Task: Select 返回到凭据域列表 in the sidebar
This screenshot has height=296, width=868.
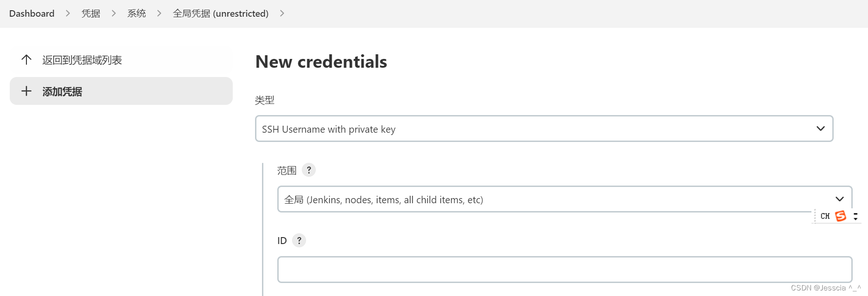Action: (121, 60)
